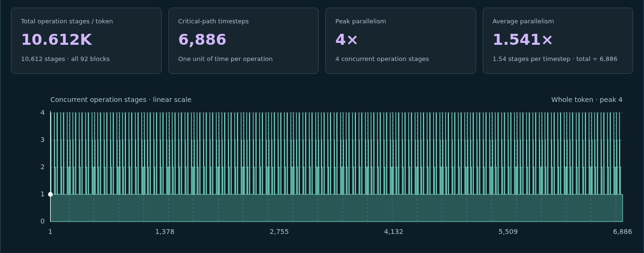Click the y-axis label '4'
This screenshot has height=253, width=644.
pyautogui.click(x=42, y=113)
